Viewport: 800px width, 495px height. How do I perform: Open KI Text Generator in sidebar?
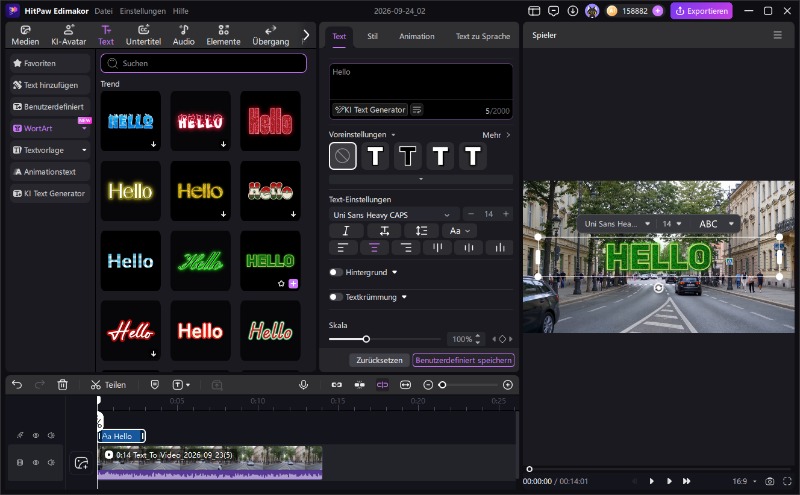50,193
